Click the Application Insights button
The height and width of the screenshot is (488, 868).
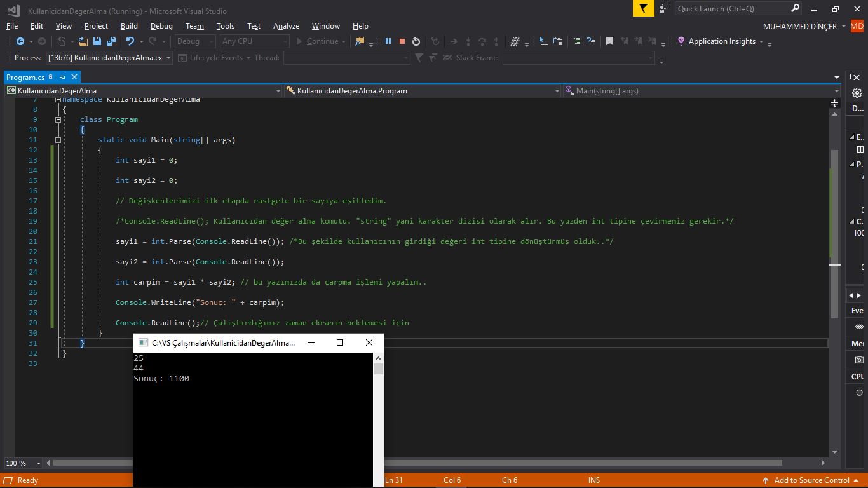pos(721,41)
